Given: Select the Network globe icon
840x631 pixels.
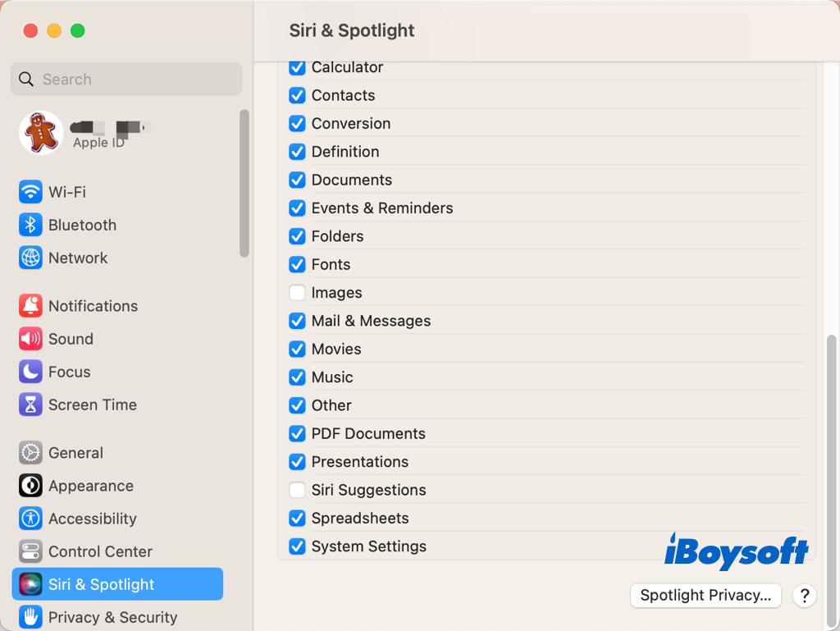Looking at the screenshot, I should 30,258.
